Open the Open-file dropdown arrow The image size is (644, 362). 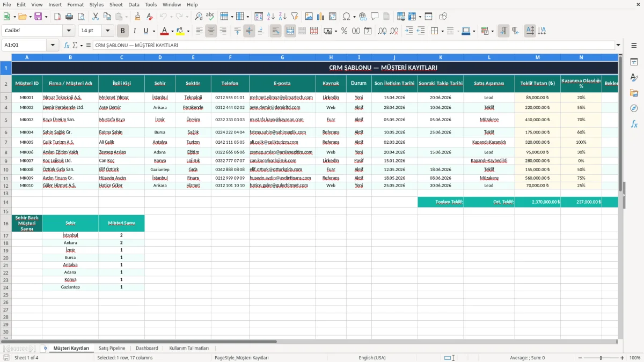pyautogui.click(x=30, y=17)
